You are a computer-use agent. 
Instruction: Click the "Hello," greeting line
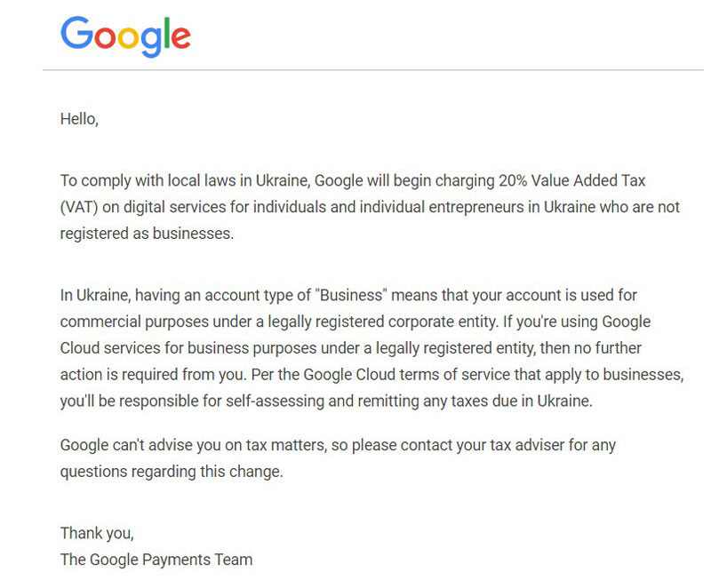click(x=79, y=119)
